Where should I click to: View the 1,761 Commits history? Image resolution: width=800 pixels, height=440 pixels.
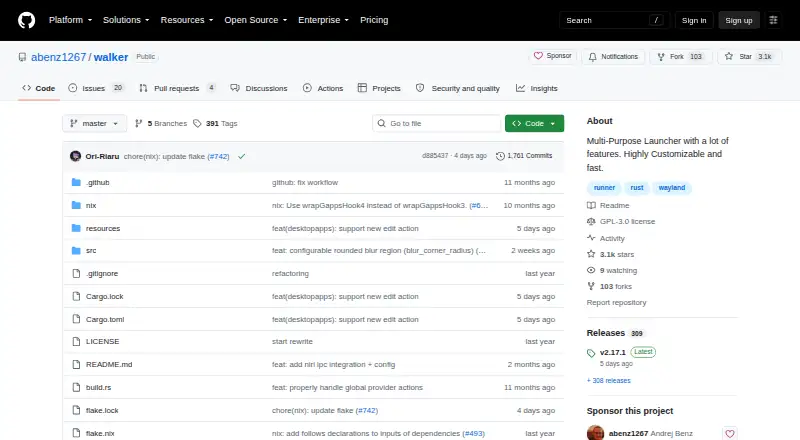click(x=524, y=156)
